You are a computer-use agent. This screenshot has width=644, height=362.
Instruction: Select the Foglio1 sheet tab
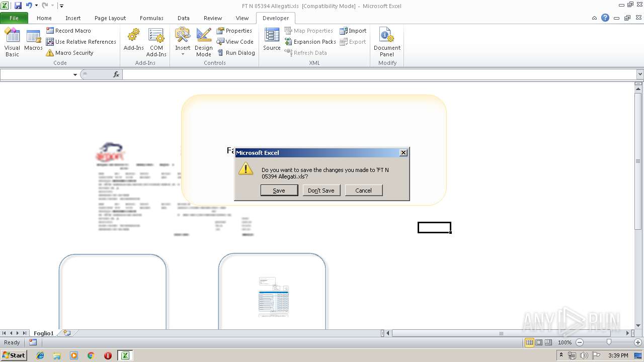44,333
